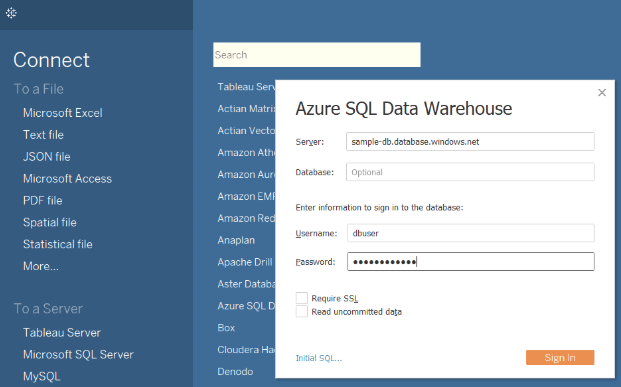Pick Azure SQL Data Warehouse list entry

pos(246,306)
